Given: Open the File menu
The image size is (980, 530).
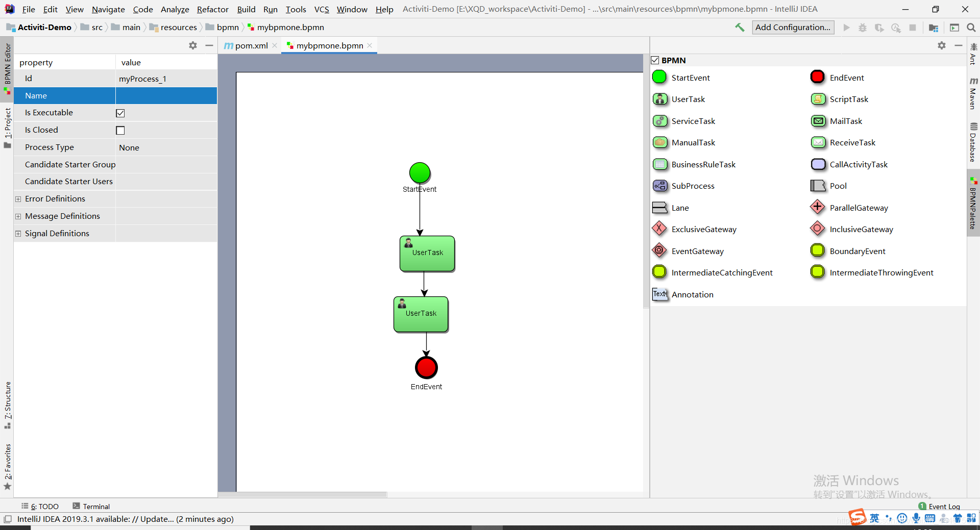Looking at the screenshot, I should (x=29, y=9).
